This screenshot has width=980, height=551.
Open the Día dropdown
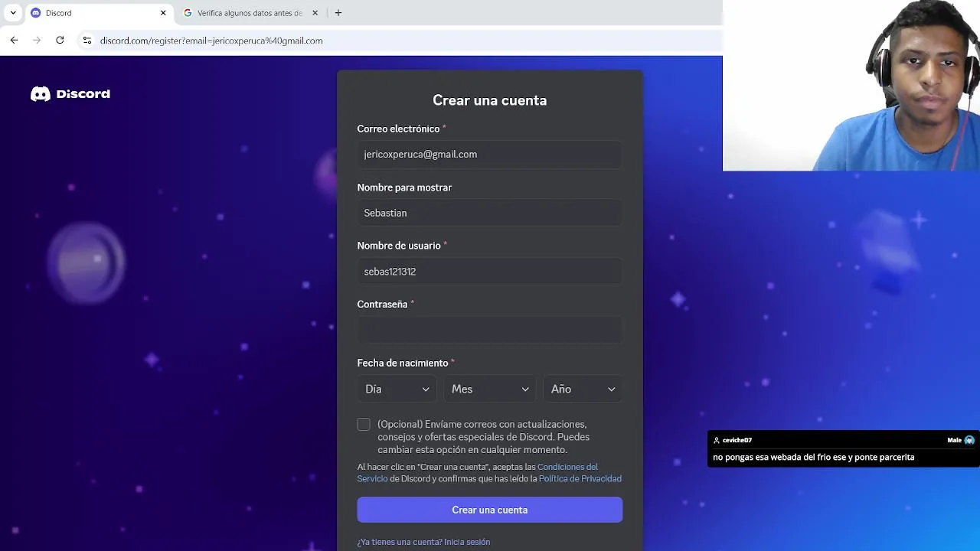pos(397,389)
